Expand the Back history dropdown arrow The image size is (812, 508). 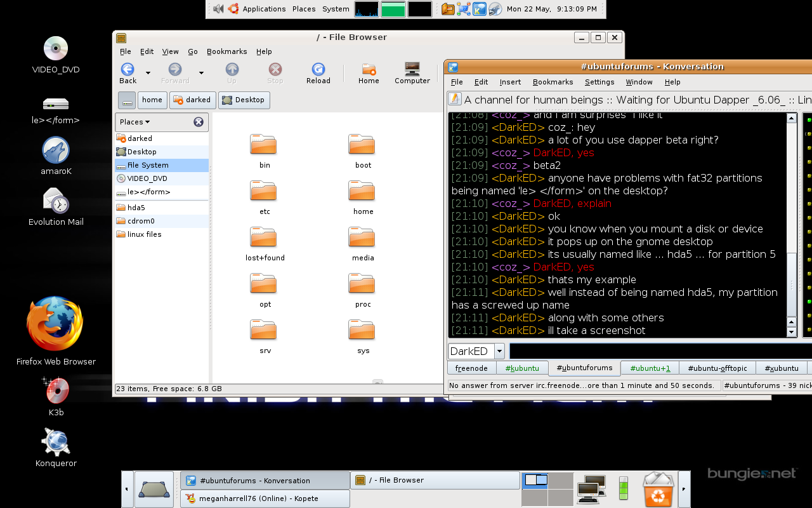coord(148,73)
